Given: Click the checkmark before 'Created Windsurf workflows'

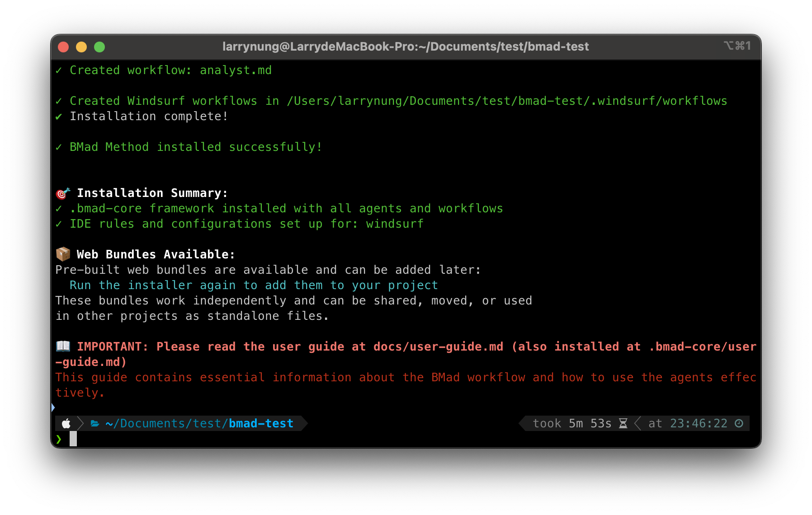Looking at the screenshot, I should coord(59,101).
